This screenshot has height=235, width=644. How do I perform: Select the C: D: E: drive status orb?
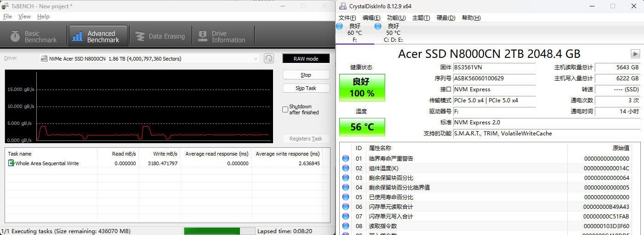coord(378,27)
